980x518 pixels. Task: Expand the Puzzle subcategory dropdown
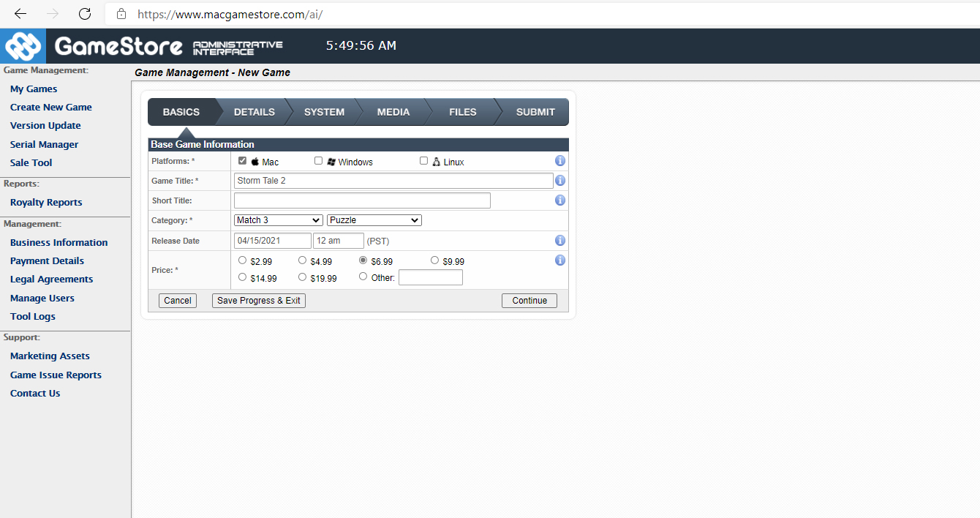click(374, 220)
